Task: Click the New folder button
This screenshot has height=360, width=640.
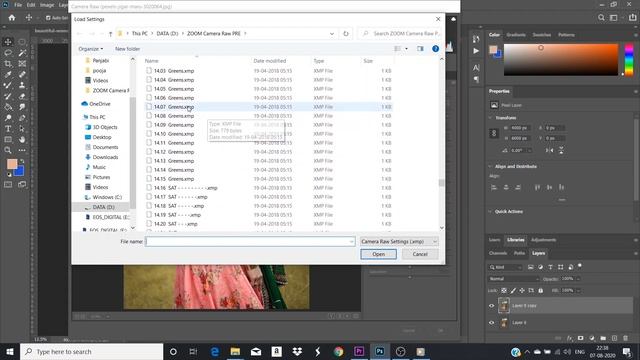Action: (127, 49)
